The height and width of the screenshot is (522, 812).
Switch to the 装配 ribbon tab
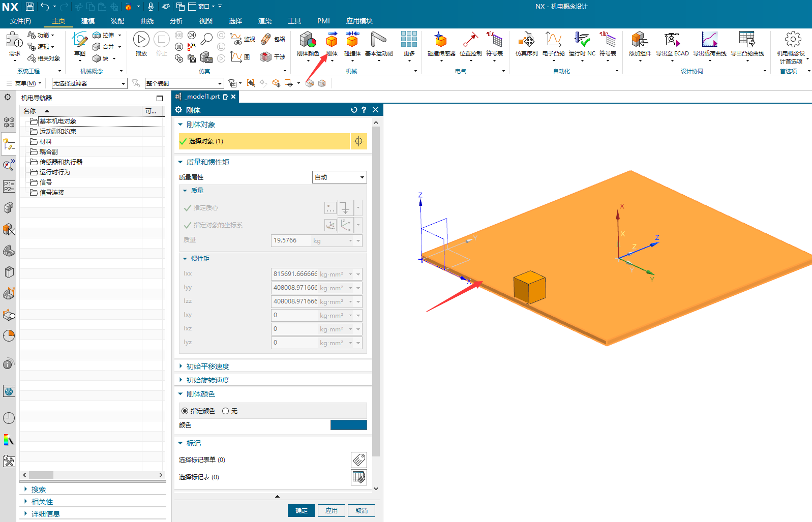pyautogui.click(x=117, y=21)
